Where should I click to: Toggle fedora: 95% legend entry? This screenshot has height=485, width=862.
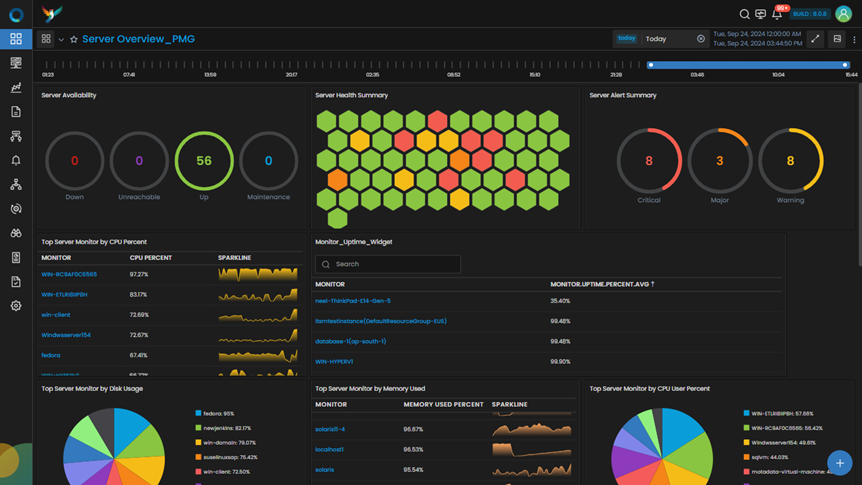pyautogui.click(x=215, y=413)
